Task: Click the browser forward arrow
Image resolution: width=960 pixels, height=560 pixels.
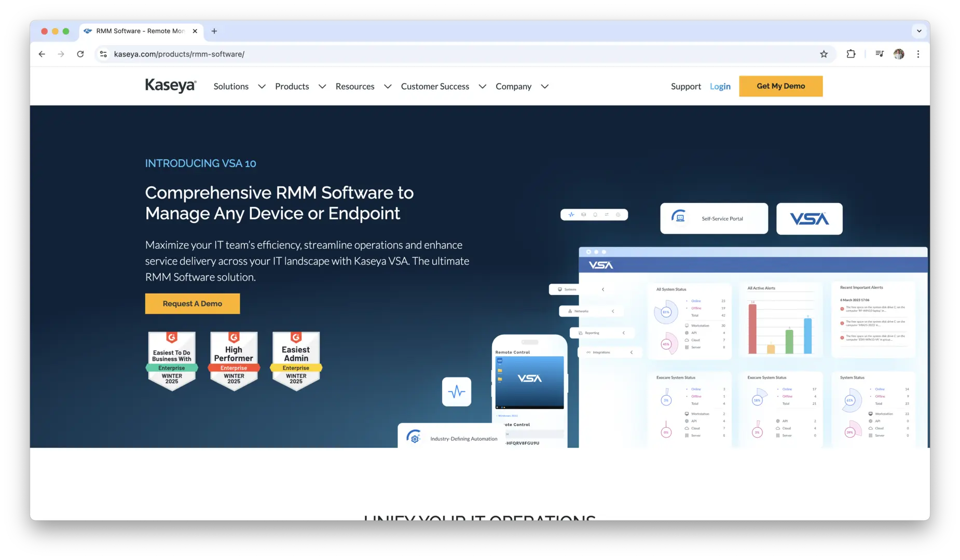Action: pyautogui.click(x=61, y=54)
